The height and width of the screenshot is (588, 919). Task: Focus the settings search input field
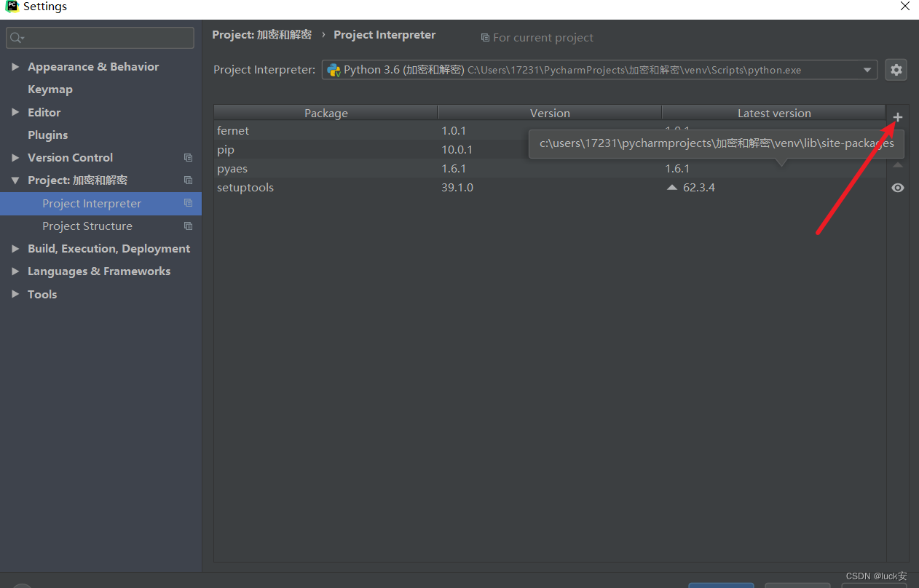click(x=100, y=38)
